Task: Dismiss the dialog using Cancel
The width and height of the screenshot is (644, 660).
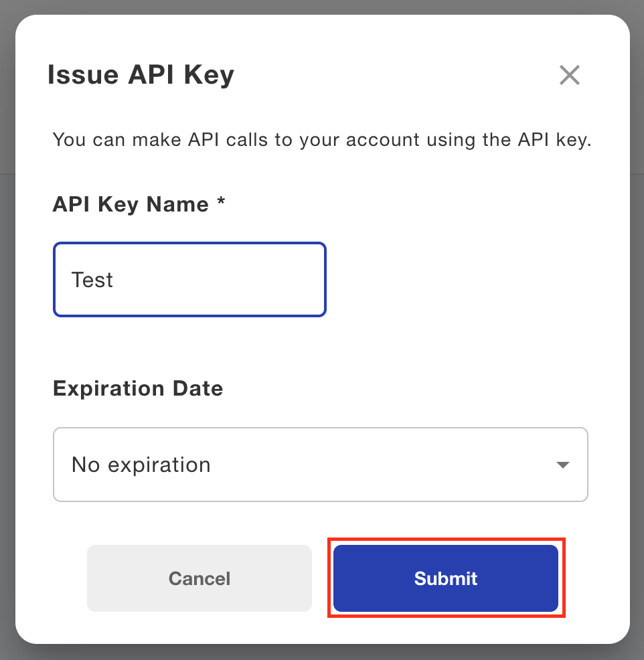Action: 199,578
